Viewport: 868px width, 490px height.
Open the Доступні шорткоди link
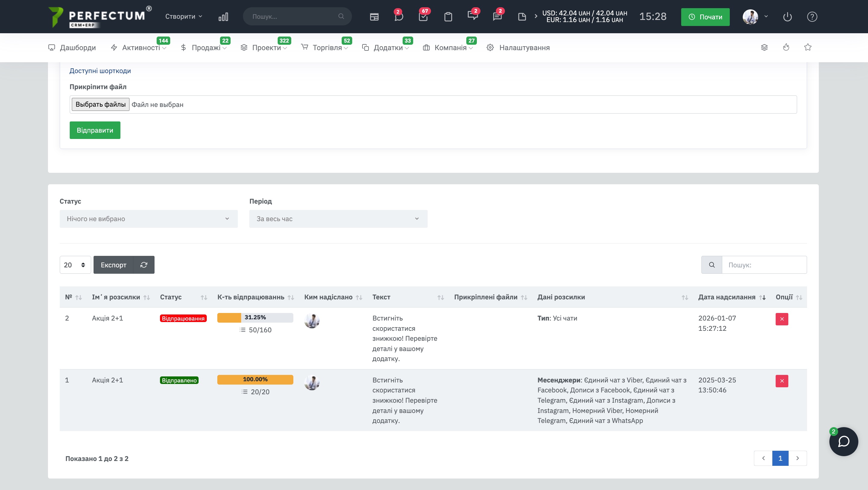pos(100,71)
